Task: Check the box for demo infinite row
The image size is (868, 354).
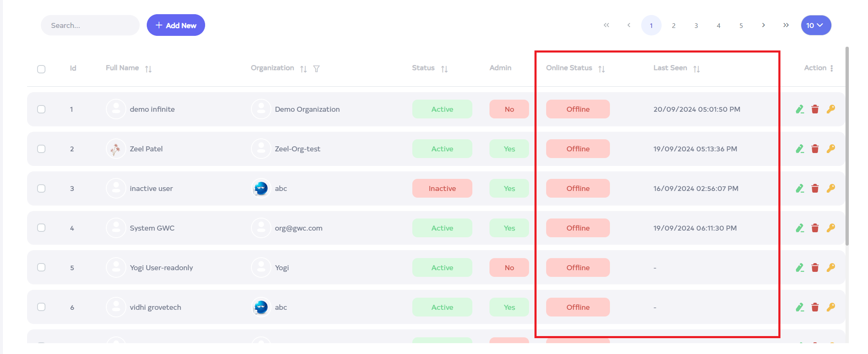Action: coord(41,109)
